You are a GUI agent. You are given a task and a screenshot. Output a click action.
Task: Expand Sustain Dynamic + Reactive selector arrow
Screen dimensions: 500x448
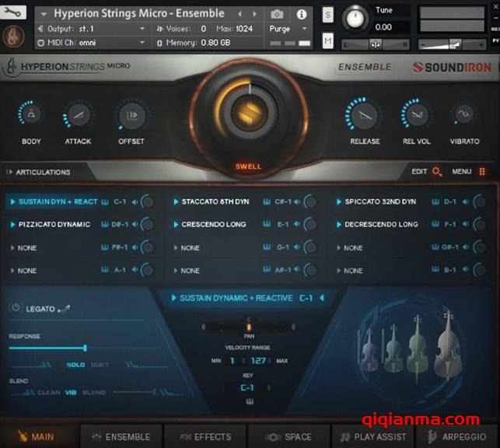(x=173, y=298)
